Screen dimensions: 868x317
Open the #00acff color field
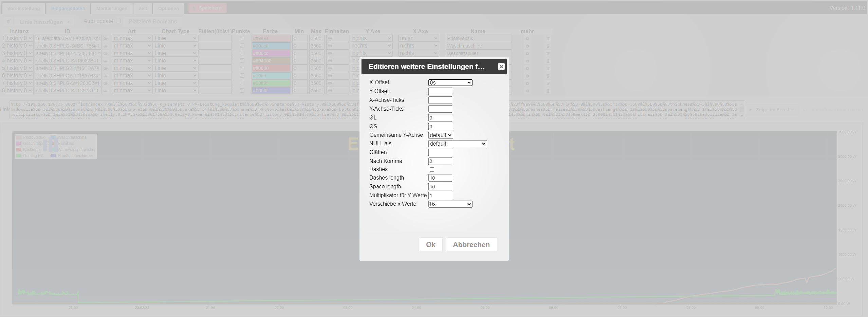click(x=271, y=46)
